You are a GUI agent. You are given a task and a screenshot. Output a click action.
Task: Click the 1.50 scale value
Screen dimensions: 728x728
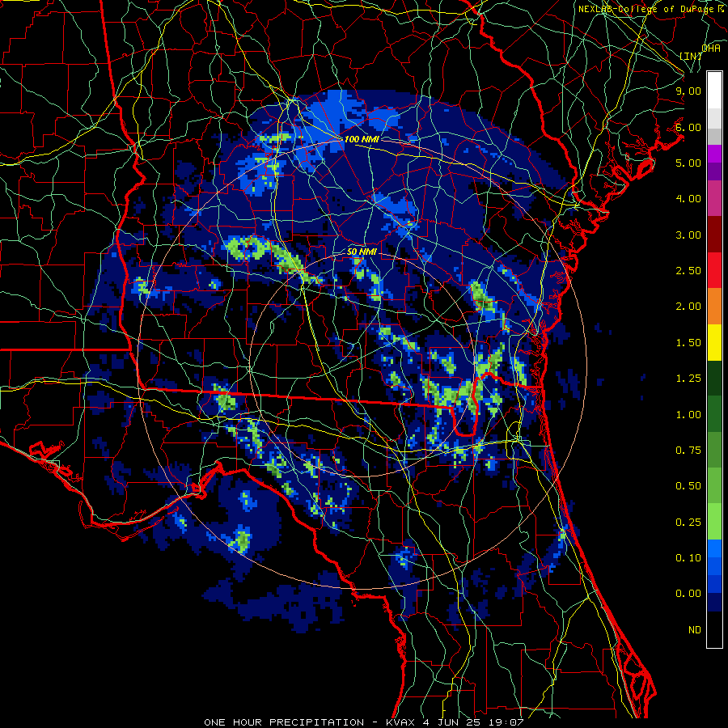click(x=688, y=343)
